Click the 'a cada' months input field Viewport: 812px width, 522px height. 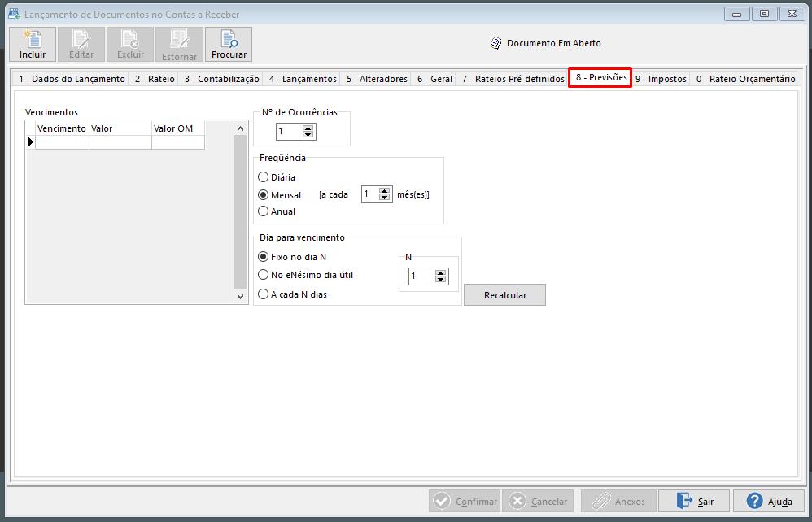coord(370,194)
